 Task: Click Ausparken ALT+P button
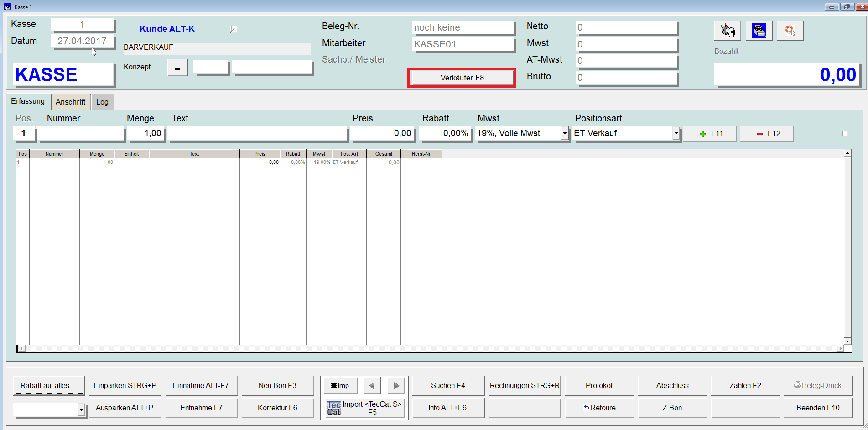click(125, 408)
